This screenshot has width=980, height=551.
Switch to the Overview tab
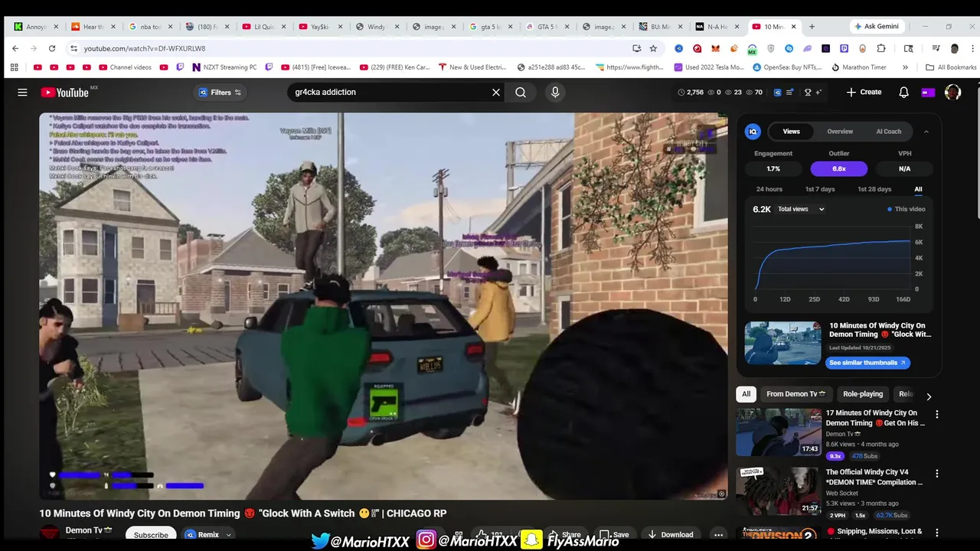(840, 132)
